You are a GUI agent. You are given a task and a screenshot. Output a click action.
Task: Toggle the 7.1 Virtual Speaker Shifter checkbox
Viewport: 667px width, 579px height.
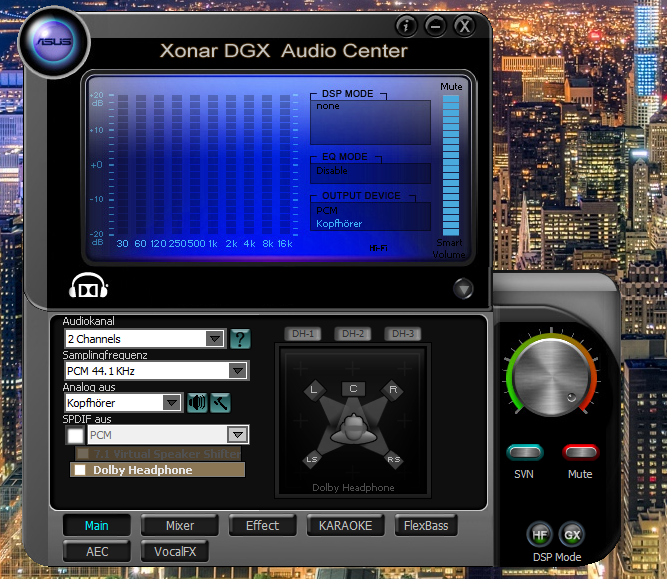point(83,454)
